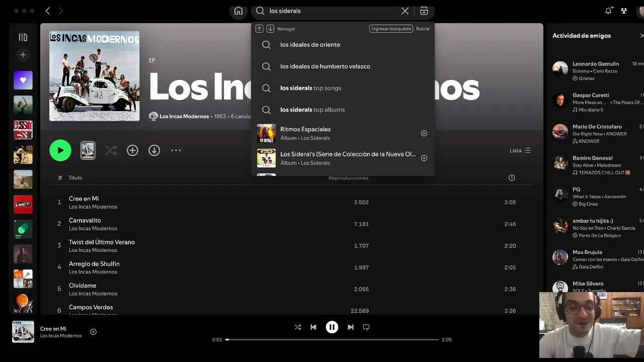
Task: Seek within the playback progress bar
Action: tap(332, 339)
